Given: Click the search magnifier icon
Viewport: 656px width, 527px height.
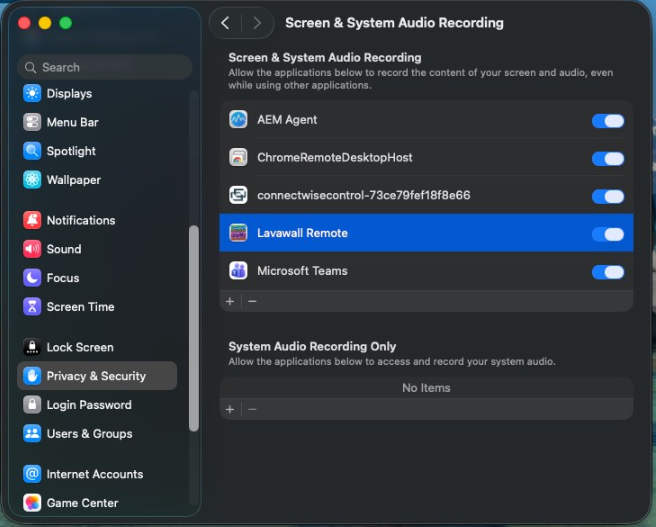Looking at the screenshot, I should point(30,67).
